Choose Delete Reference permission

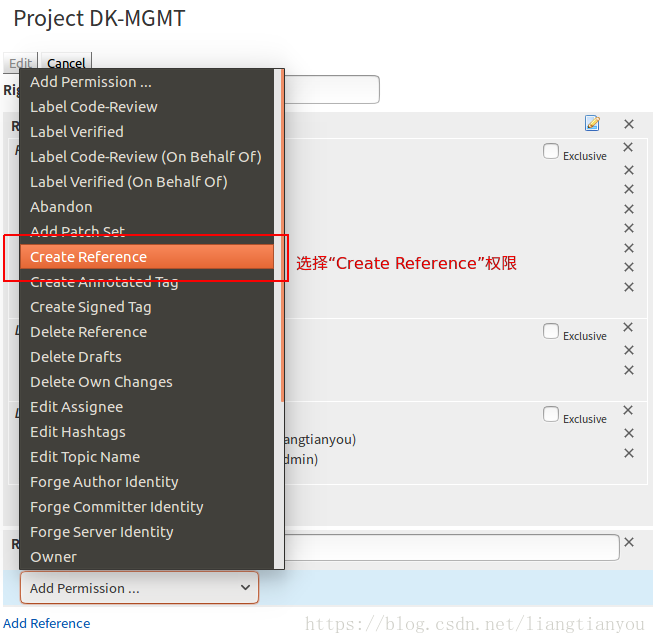147,332
